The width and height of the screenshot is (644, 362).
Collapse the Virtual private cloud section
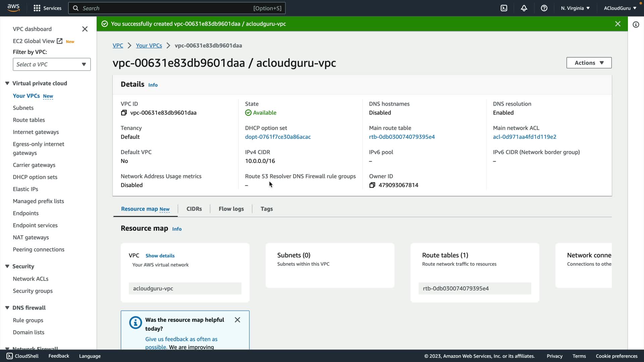click(7, 83)
